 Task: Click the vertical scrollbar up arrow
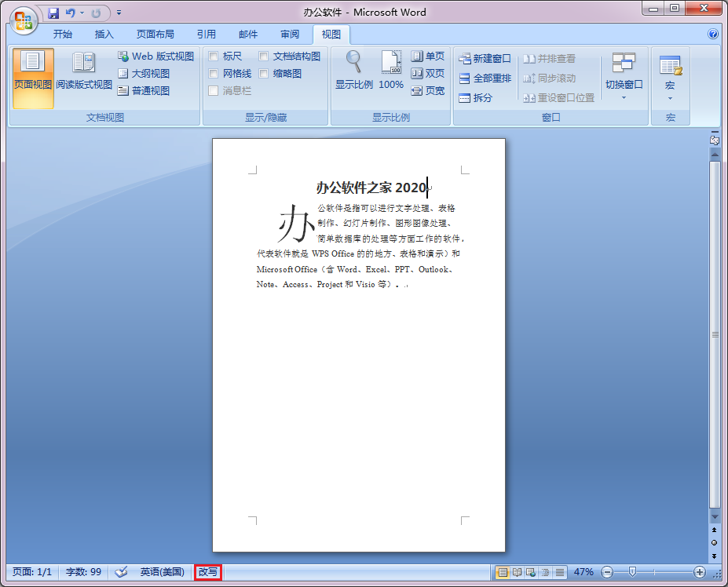[715, 154]
